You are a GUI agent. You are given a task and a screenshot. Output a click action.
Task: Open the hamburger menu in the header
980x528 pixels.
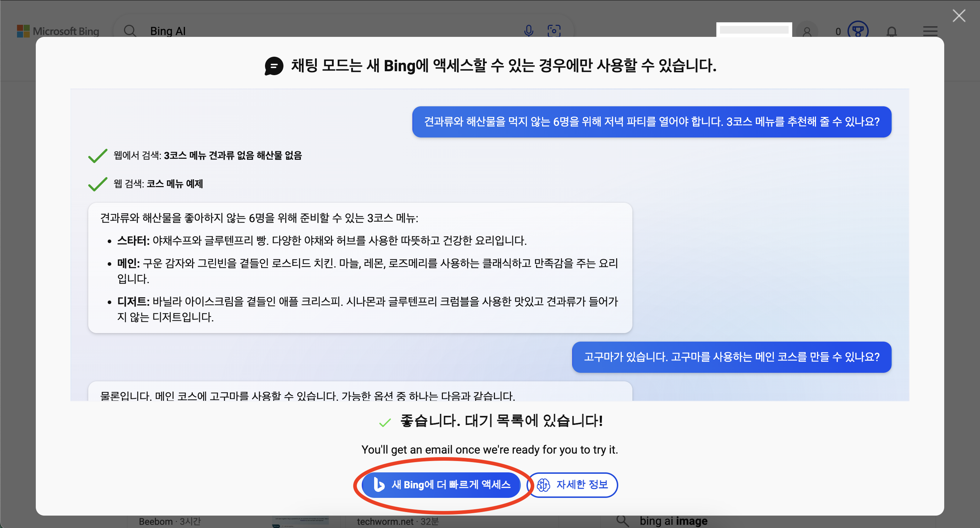[x=930, y=31]
